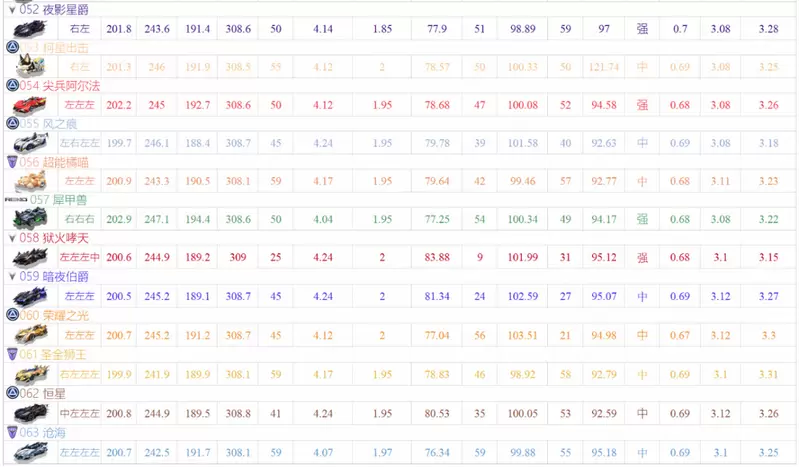Click the 76.34 cell in 沧海 row
The width and height of the screenshot is (799, 467).
(x=437, y=453)
